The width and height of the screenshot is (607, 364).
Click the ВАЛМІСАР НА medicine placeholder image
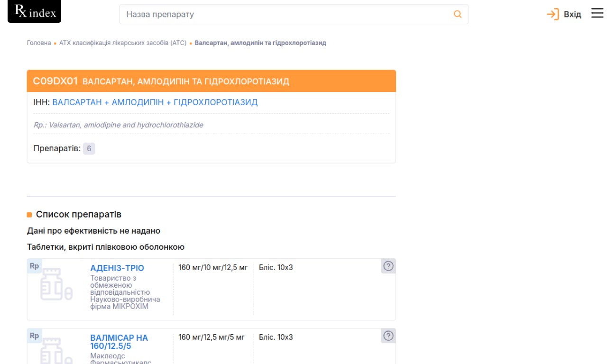(x=56, y=351)
